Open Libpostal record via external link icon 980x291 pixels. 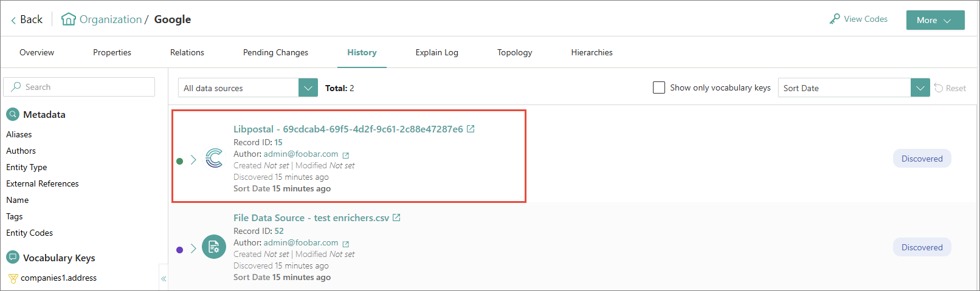[471, 129]
